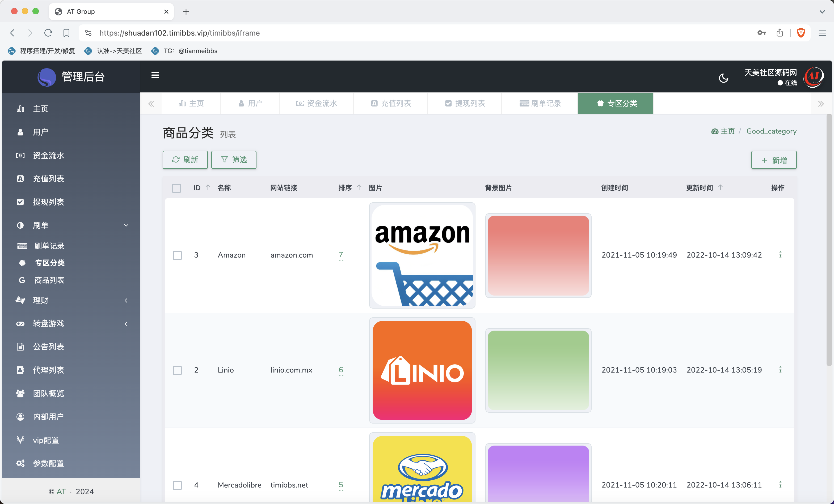
Task: Click the 刷新 refresh button
Action: pos(185,160)
